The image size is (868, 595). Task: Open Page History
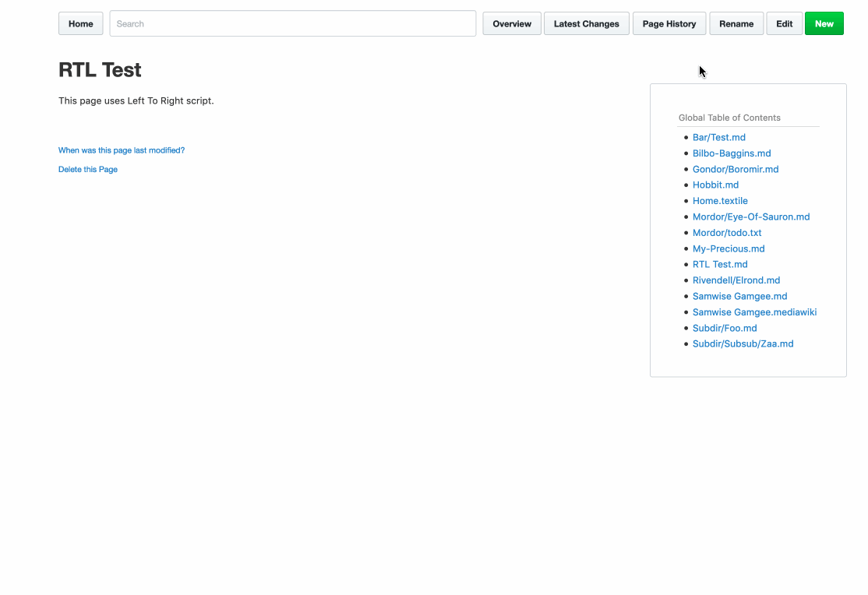(x=669, y=23)
